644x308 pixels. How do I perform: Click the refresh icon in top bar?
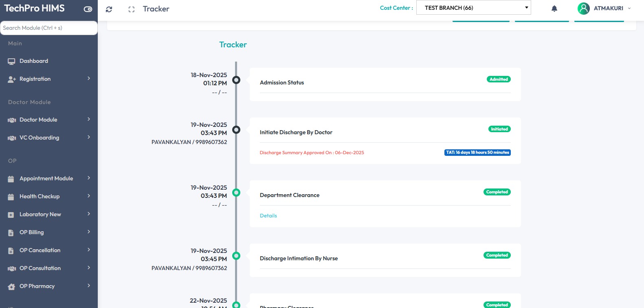109,9
